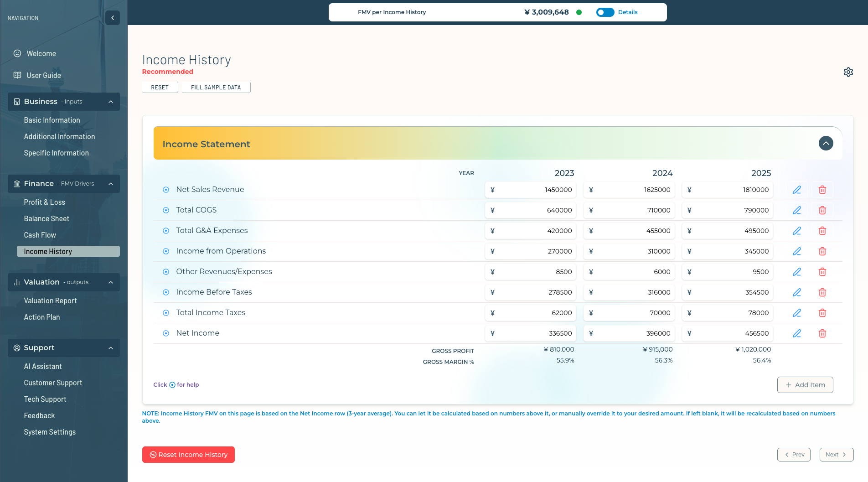Collapse navigation sidebar with arrow button

click(113, 18)
